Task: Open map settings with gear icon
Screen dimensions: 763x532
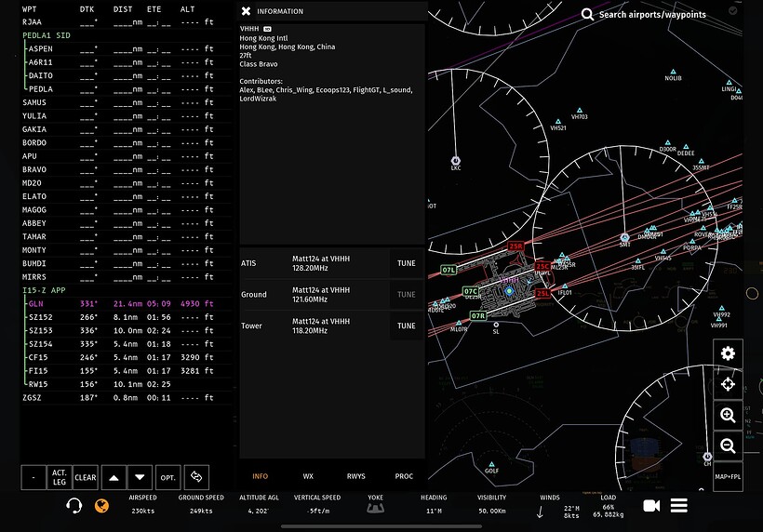Action: click(x=728, y=353)
